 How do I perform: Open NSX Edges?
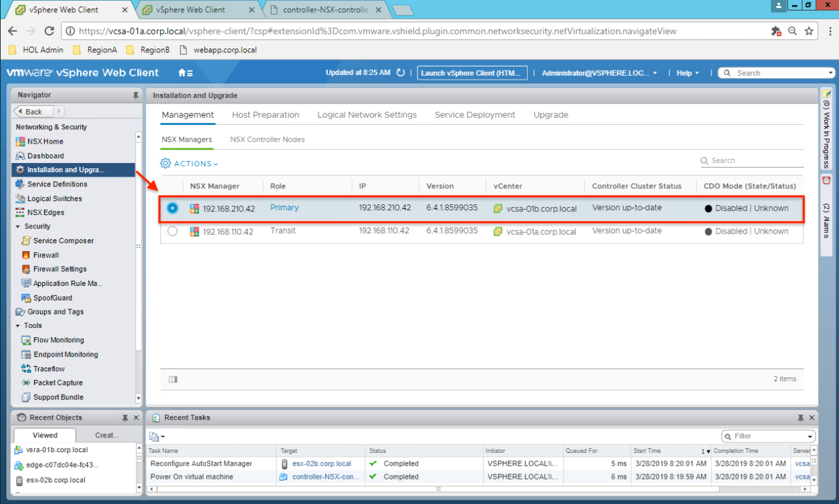tap(45, 212)
